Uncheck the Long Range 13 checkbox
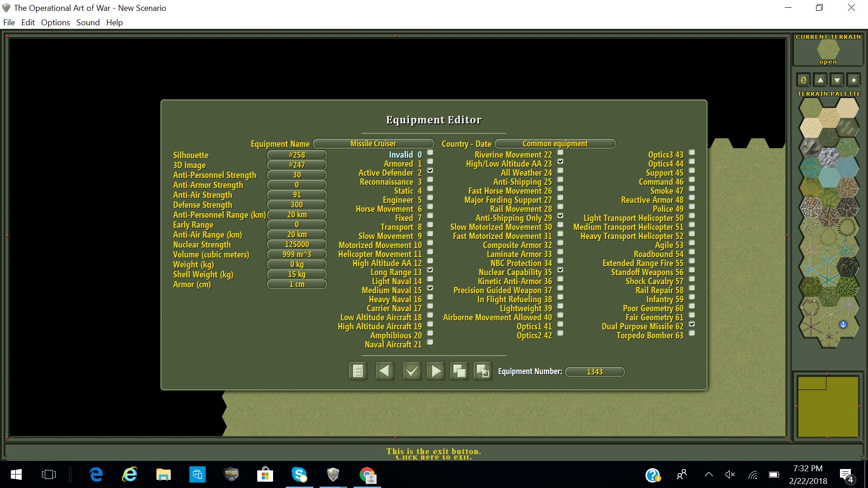This screenshot has height=488, width=868. coord(430,270)
